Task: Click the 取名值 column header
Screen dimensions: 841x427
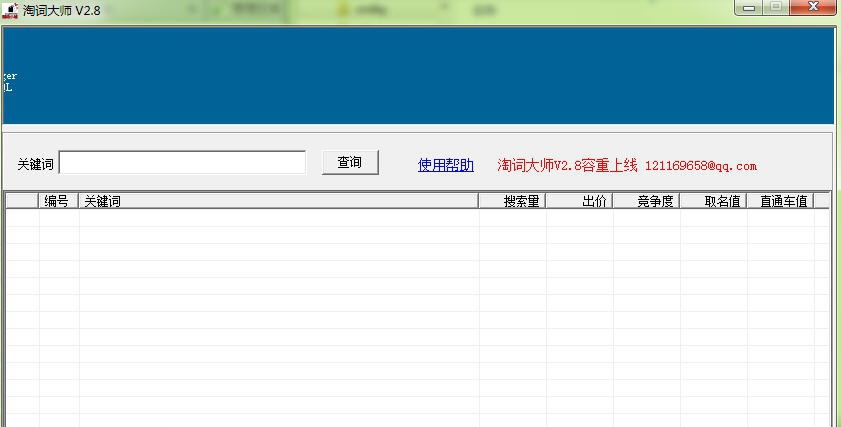Action: click(713, 201)
